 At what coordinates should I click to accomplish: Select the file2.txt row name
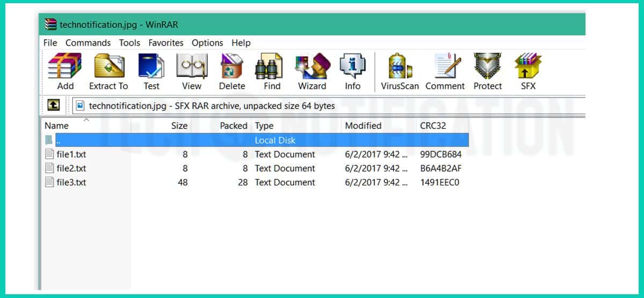[71, 168]
